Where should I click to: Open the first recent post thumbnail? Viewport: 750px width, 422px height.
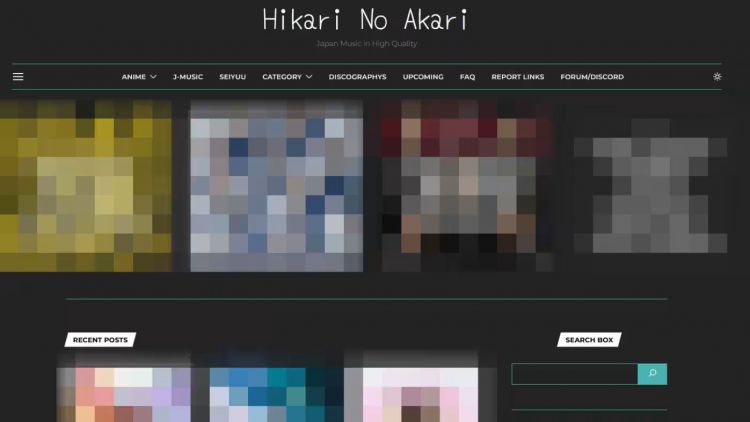point(124,395)
